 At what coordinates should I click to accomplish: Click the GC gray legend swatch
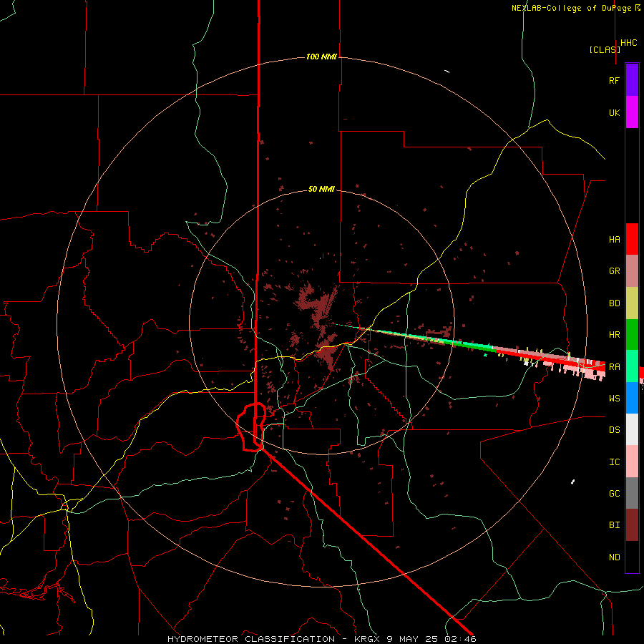point(632,493)
